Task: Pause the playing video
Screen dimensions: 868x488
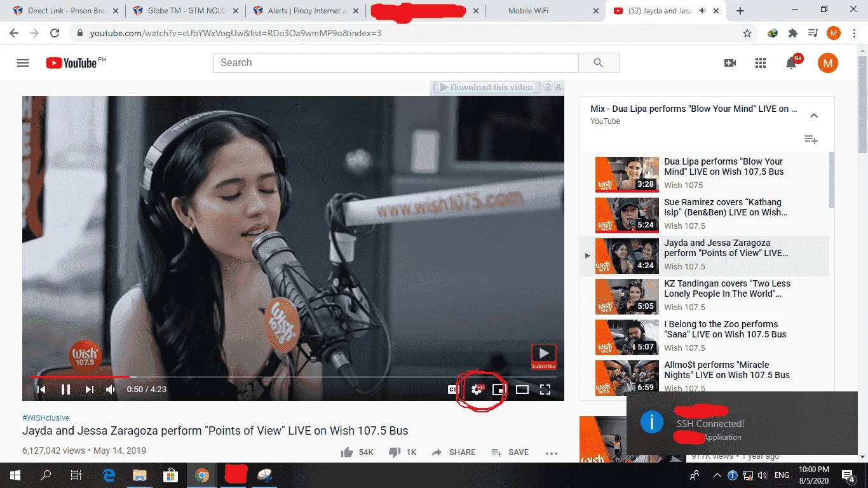Action: (x=65, y=390)
